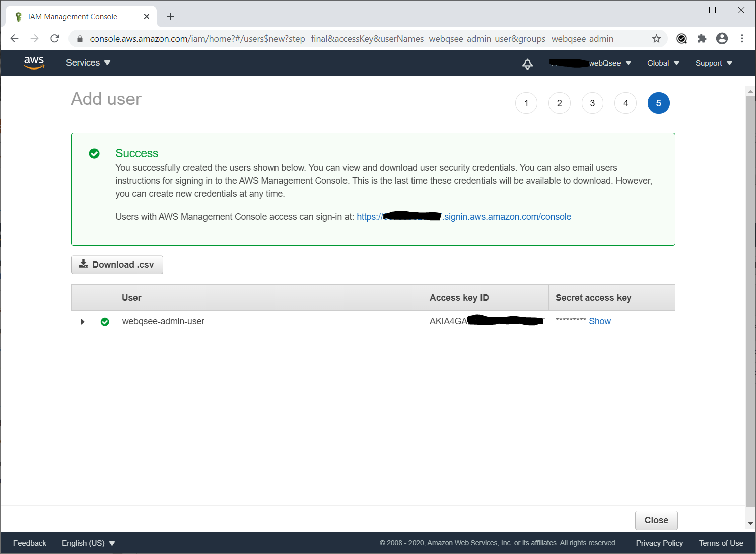Click the Add user page heading
This screenshot has width=756, height=554.
click(x=106, y=99)
